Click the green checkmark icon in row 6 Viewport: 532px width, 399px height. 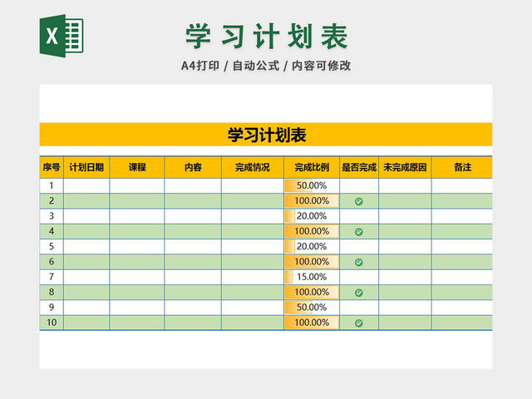click(358, 263)
